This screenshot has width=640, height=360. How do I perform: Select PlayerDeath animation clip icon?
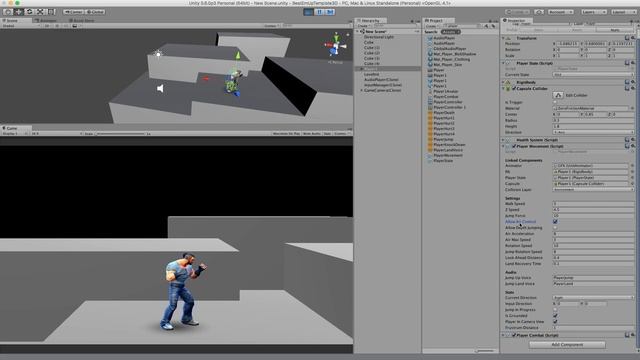(430, 113)
